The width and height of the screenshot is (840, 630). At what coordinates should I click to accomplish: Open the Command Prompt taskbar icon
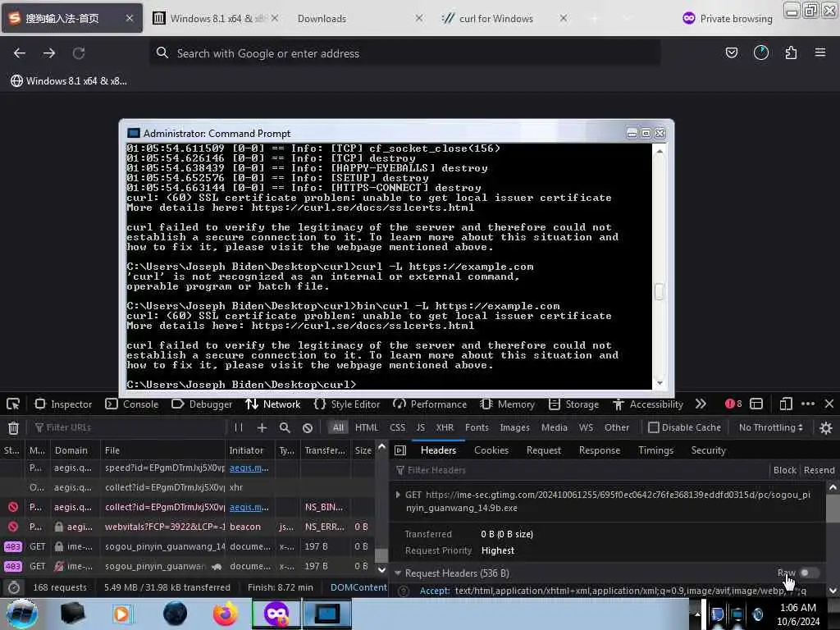click(x=326, y=614)
